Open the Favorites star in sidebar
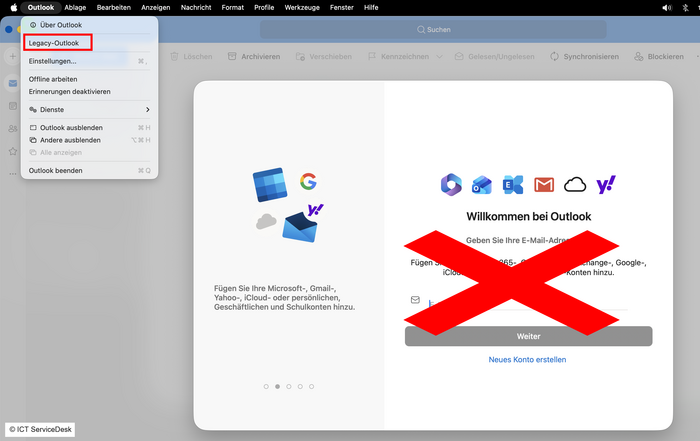The image size is (700, 441). click(12, 151)
